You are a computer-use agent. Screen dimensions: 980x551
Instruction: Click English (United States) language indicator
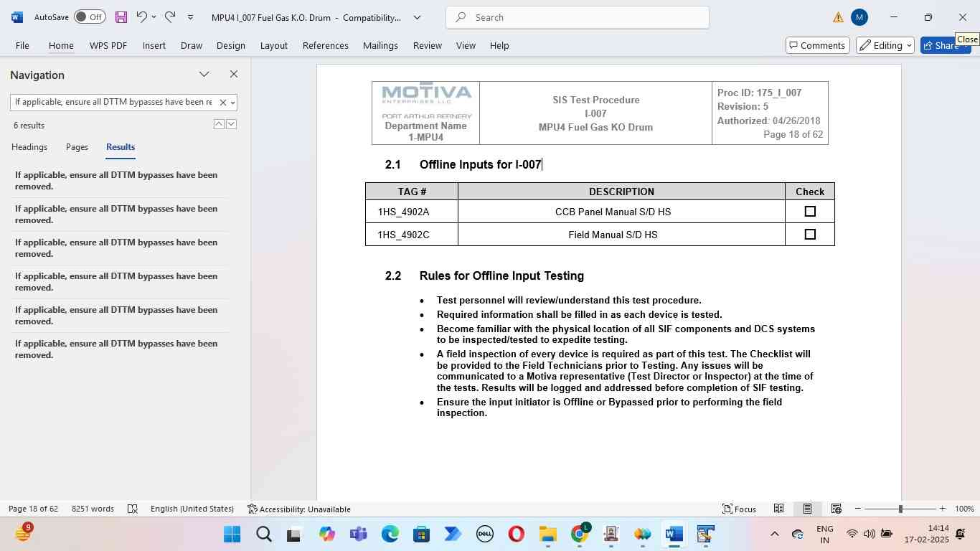192,509
